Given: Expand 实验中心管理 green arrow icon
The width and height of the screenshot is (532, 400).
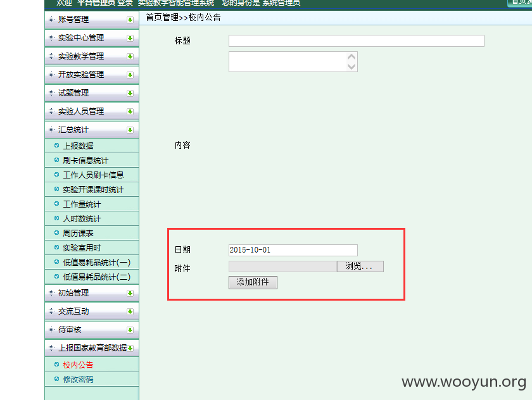Looking at the screenshot, I should (x=130, y=38).
